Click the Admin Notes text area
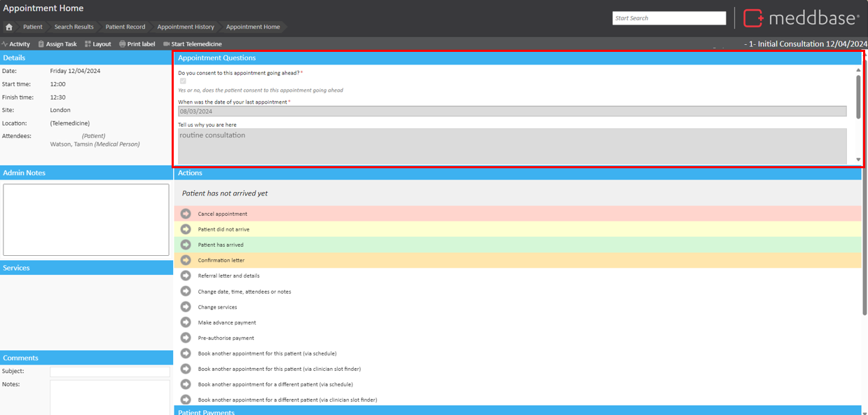The height and width of the screenshot is (415, 868). point(86,219)
